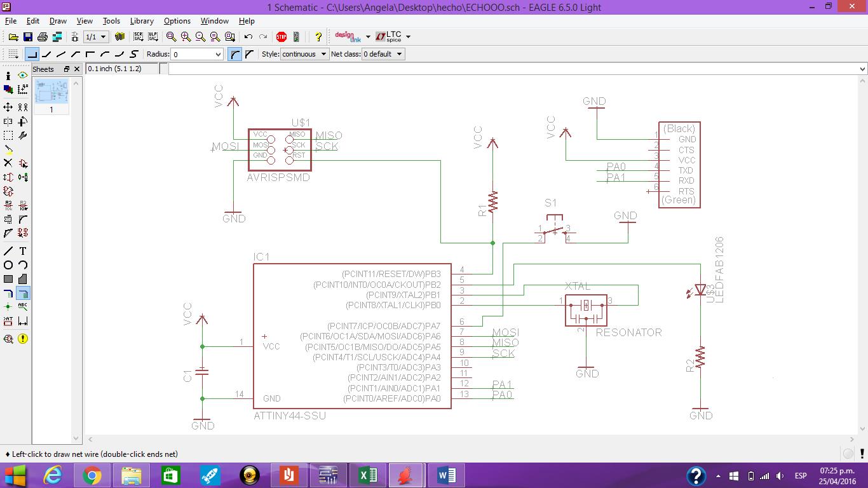
Task: Open Help via yellow question mark
Action: coord(318,37)
